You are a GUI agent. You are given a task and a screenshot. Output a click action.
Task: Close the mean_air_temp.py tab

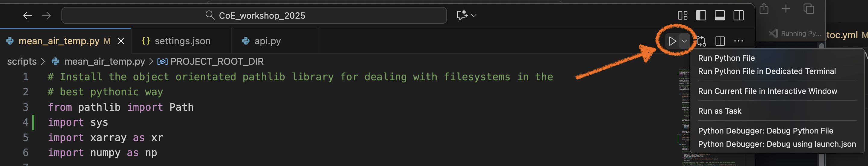click(x=121, y=41)
